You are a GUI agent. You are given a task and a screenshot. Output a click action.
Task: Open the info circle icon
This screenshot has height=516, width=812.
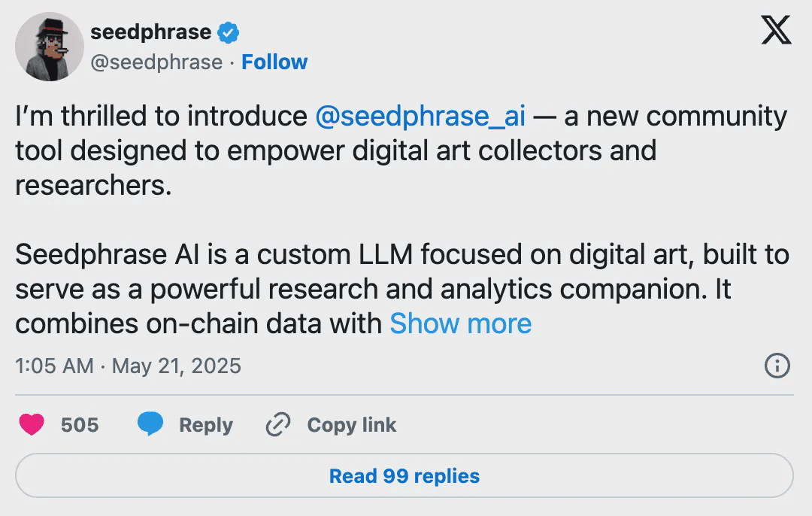click(777, 366)
